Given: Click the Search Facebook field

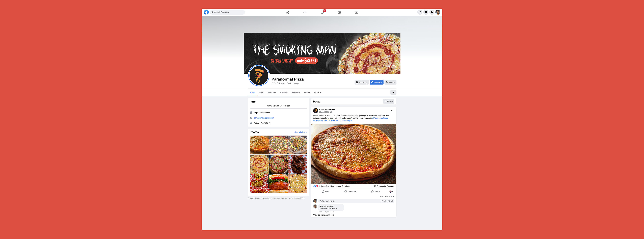Looking at the screenshot, I should (x=227, y=12).
